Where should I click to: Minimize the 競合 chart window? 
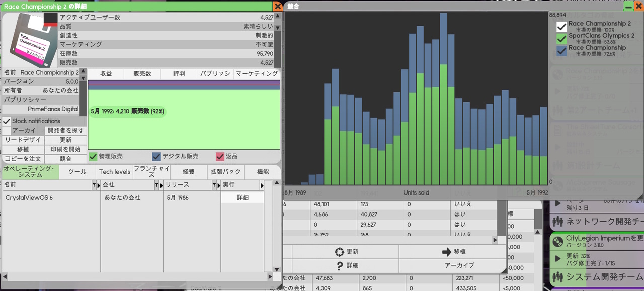coord(629,6)
